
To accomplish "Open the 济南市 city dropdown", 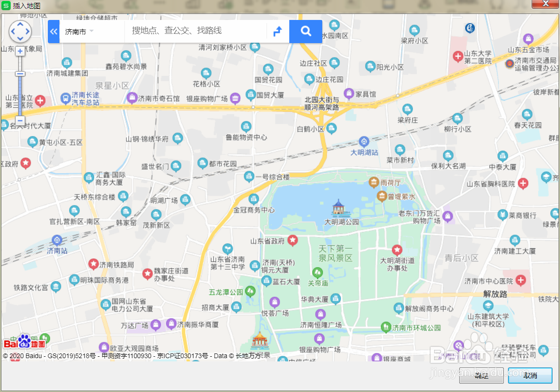I will pyautogui.click(x=79, y=32).
